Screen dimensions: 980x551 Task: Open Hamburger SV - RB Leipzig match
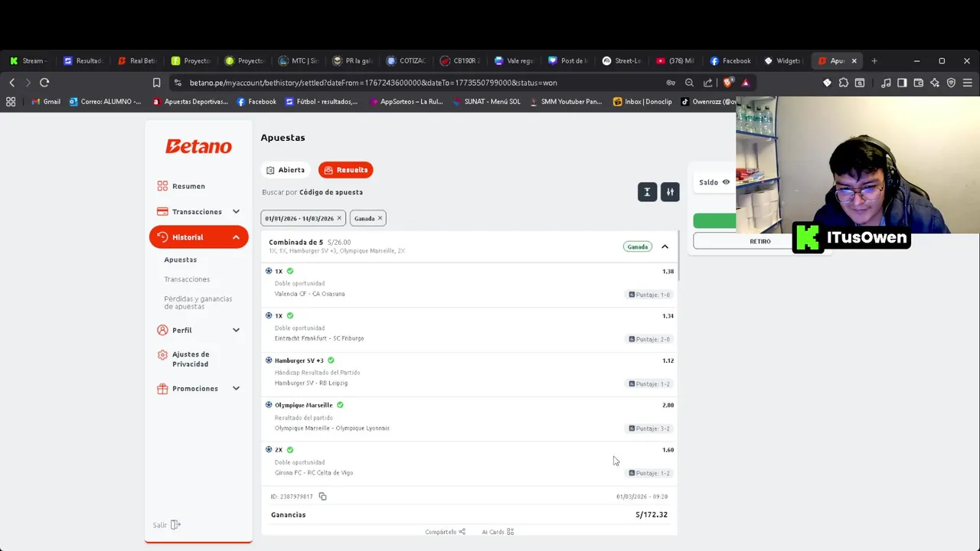click(311, 383)
